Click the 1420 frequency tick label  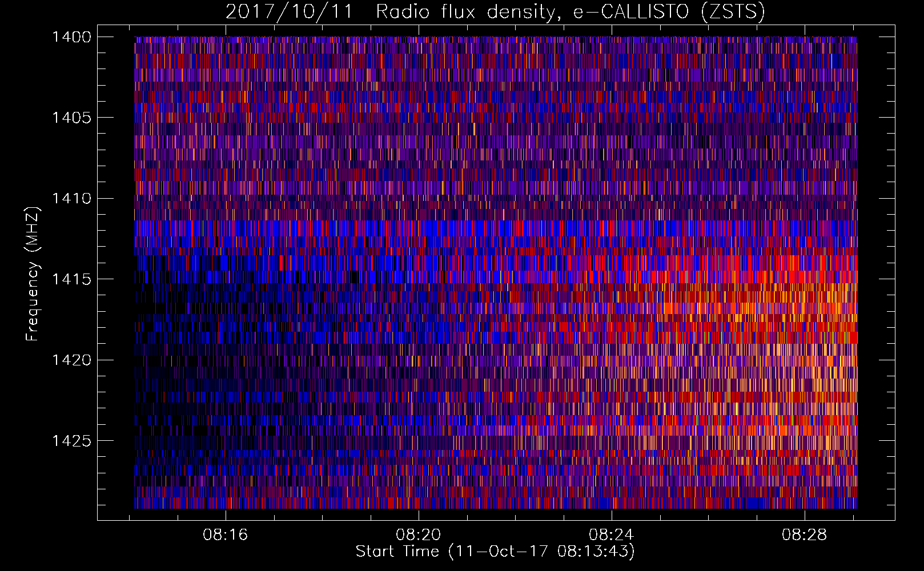(71, 360)
